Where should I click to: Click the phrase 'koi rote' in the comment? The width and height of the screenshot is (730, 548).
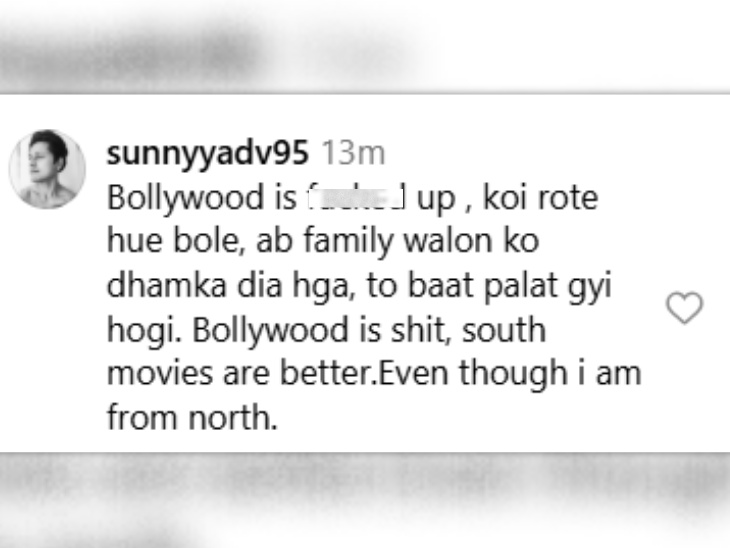541,197
